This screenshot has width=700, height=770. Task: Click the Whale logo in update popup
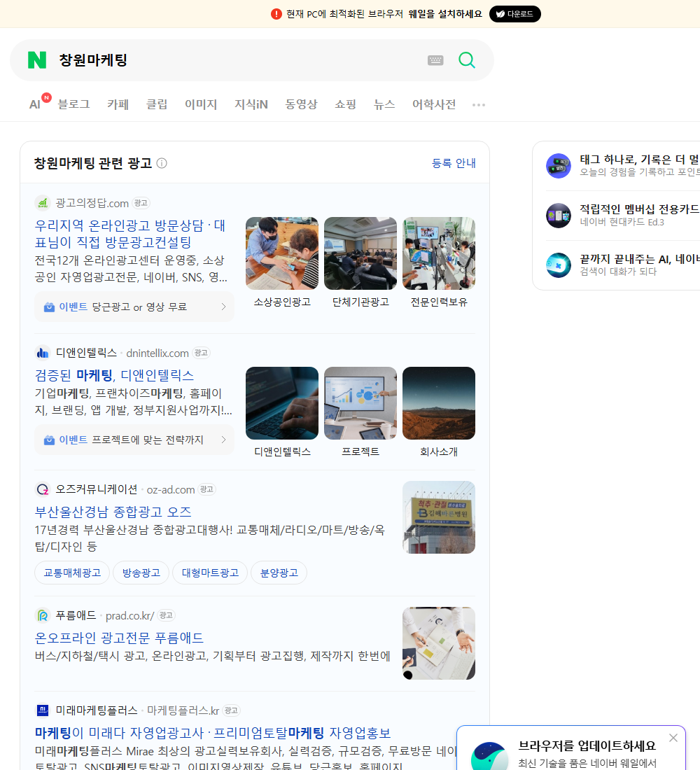click(x=489, y=756)
